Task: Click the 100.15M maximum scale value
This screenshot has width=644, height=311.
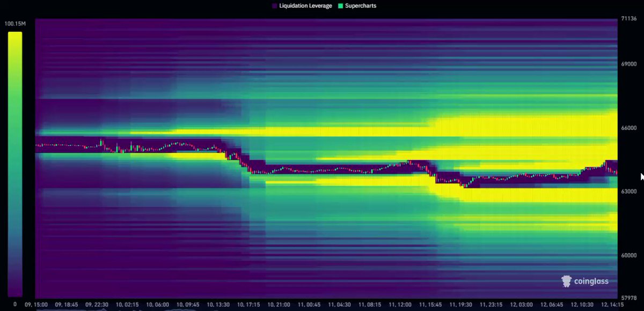Action: coord(15,24)
